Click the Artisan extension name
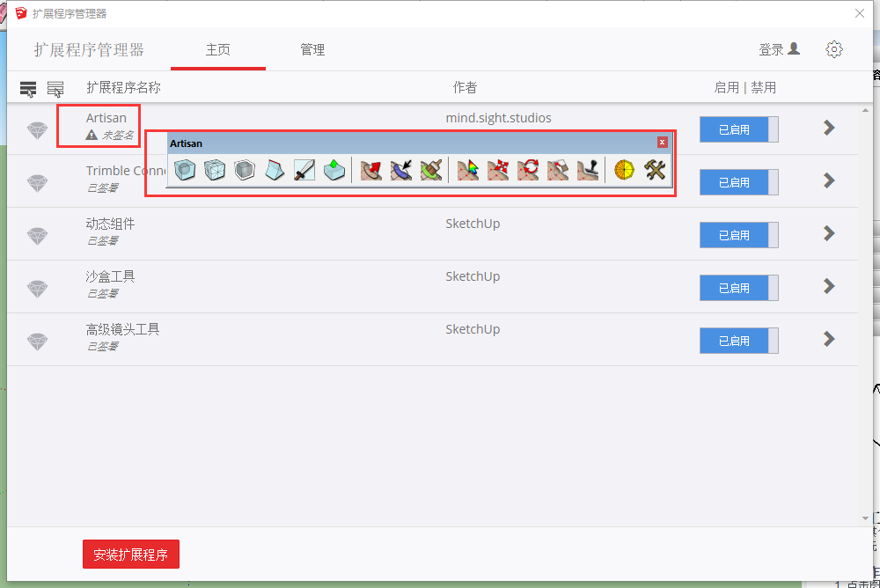The height and width of the screenshot is (588, 880). [x=106, y=118]
